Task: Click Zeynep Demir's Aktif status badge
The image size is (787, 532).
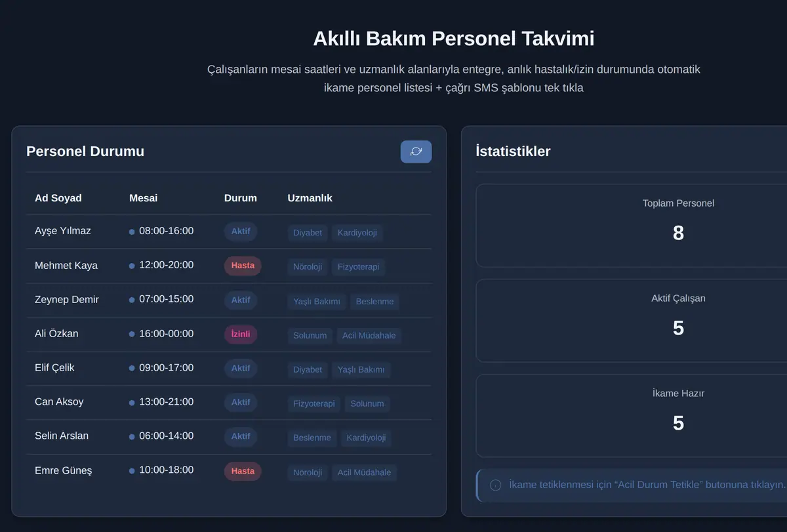Action: coord(241,300)
